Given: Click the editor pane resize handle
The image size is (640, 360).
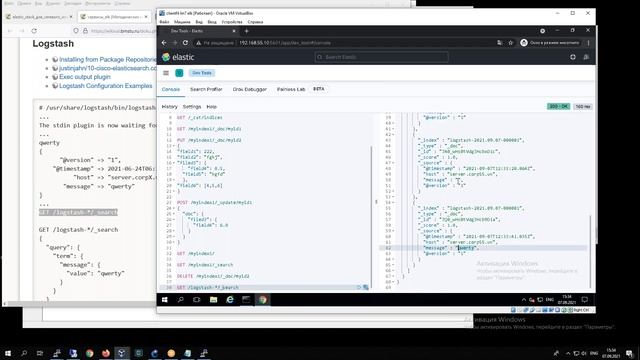Looking at the screenshot, I should 376,202.
